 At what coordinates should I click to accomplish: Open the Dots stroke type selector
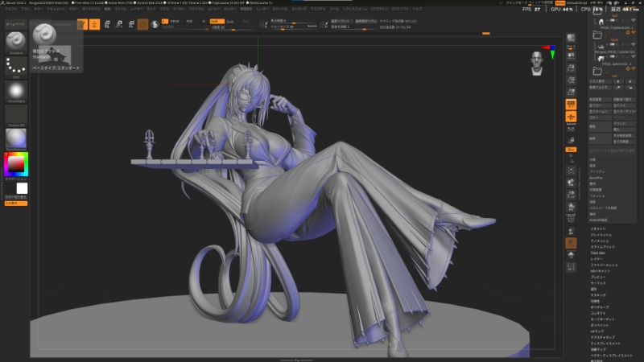[15, 66]
